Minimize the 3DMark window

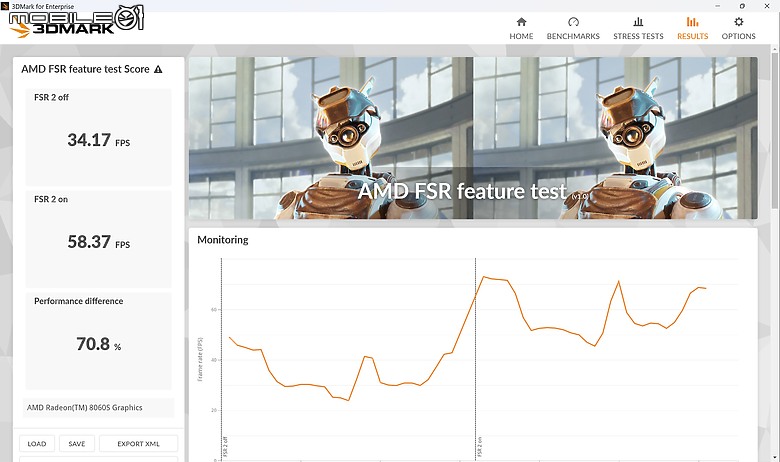tap(718, 6)
